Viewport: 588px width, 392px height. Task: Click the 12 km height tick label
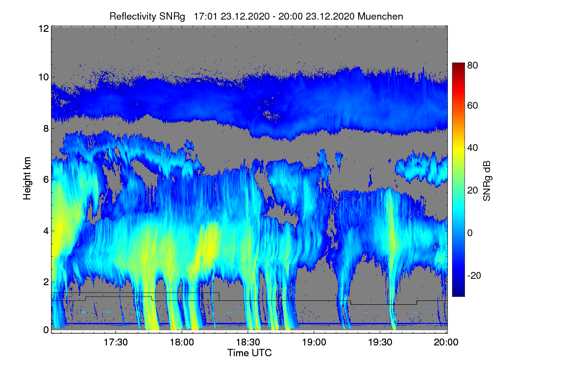click(x=43, y=28)
